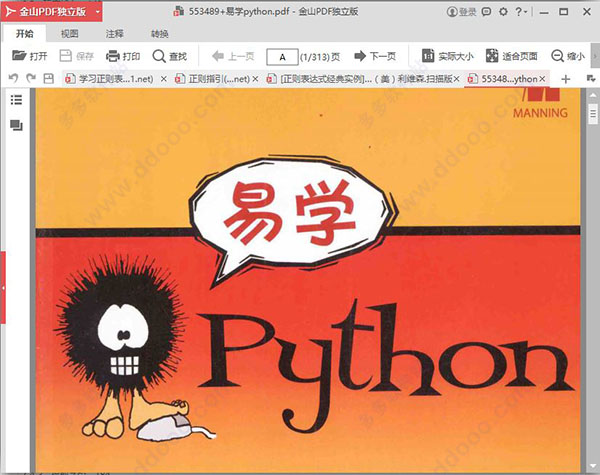This screenshot has height=475, width=600.
Task: Close the 学习正则表...1.net) document tab
Action: point(163,79)
